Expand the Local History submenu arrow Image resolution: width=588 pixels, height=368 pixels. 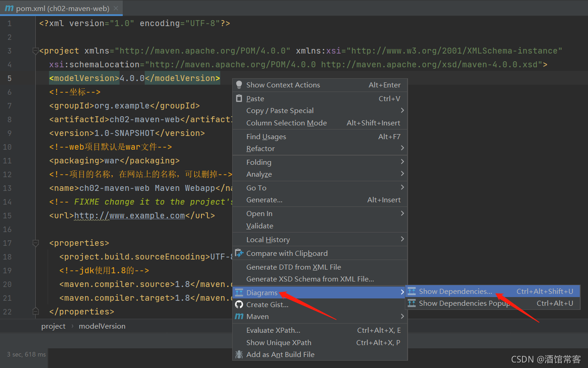click(x=402, y=239)
